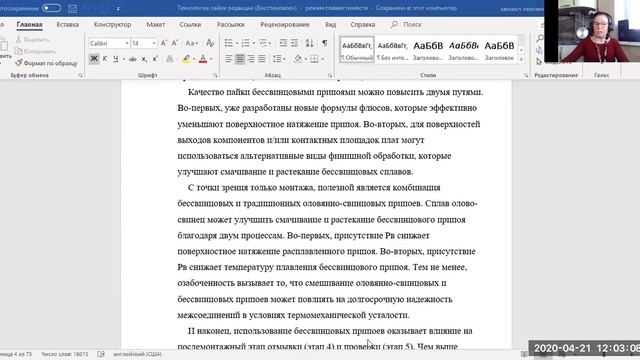Screen dimensions: 640x360
Task: Open Font (Шрифт) dialog launcher
Action: tap(215, 76)
